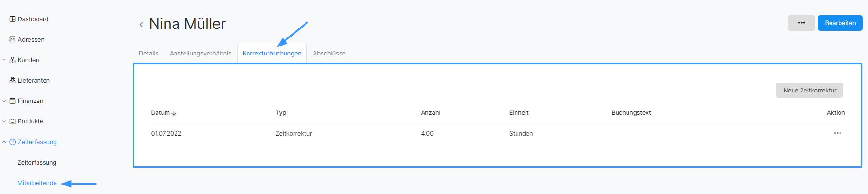Click the Neue Zeitkorrektur button

click(x=810, y=90)
